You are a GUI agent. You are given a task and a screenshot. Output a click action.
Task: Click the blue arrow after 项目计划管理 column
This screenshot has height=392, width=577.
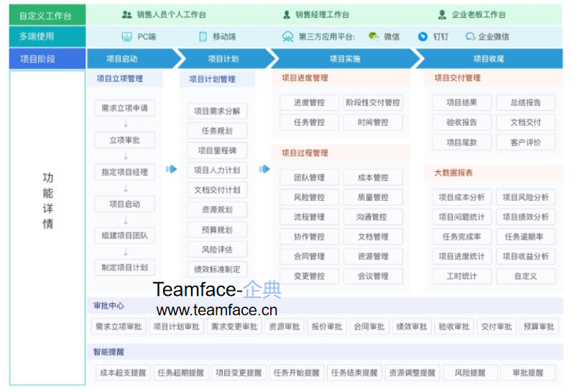[x=264, y=169]
